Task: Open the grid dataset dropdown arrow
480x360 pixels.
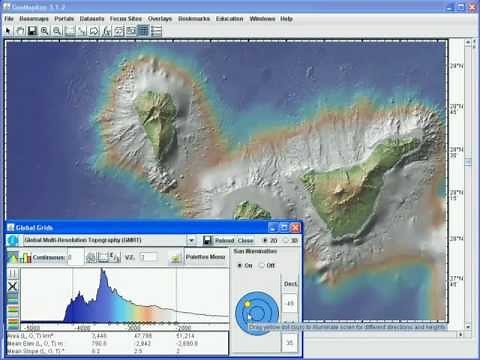Action: click(191, 240)
